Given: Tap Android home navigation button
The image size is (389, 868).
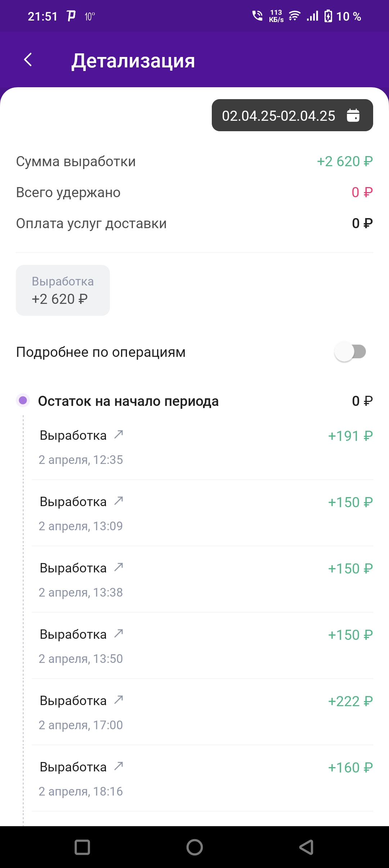Looking at the screenshot, I should point(194,847).
